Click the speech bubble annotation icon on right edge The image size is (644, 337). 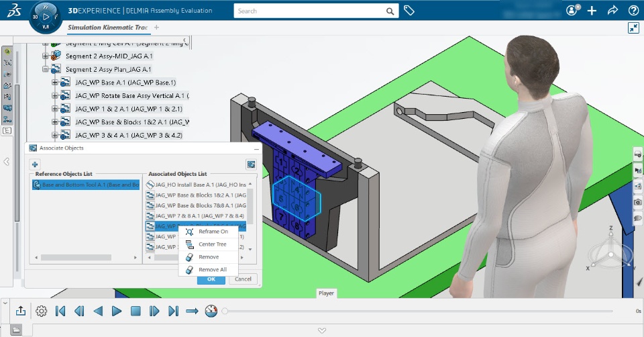[x=638, y=218]
